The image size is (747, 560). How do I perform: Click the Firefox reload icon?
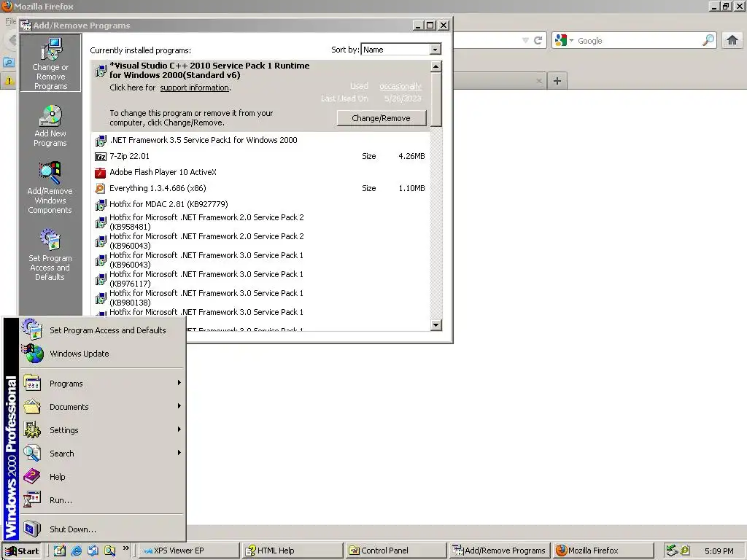click(x=538, y=41)
